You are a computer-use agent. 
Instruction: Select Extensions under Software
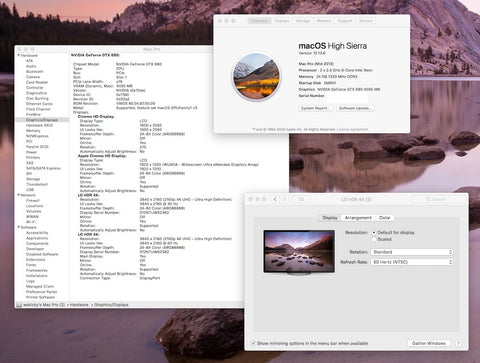(35, 259)
